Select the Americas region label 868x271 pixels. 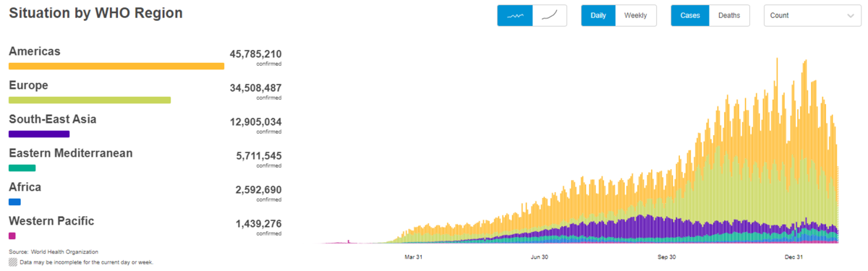34,51
